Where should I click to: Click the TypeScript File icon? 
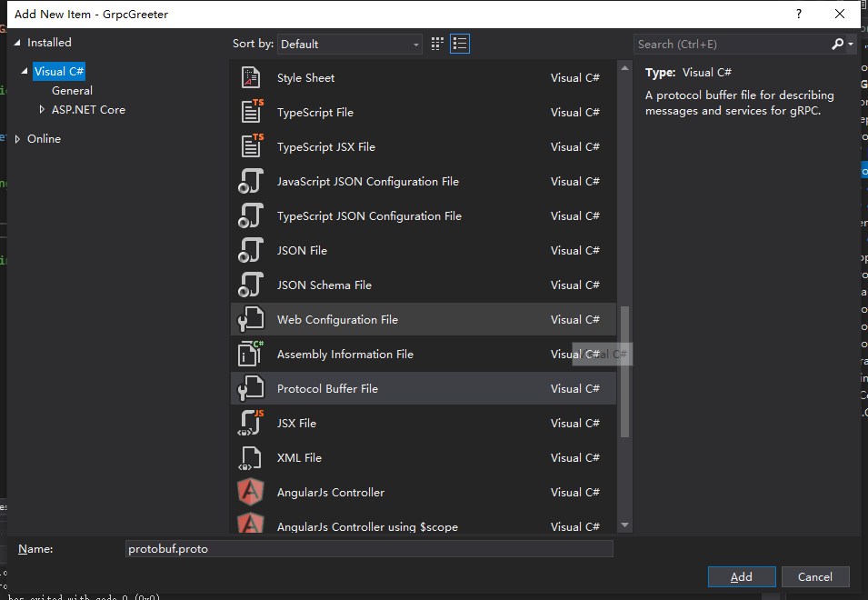point(252,111)
